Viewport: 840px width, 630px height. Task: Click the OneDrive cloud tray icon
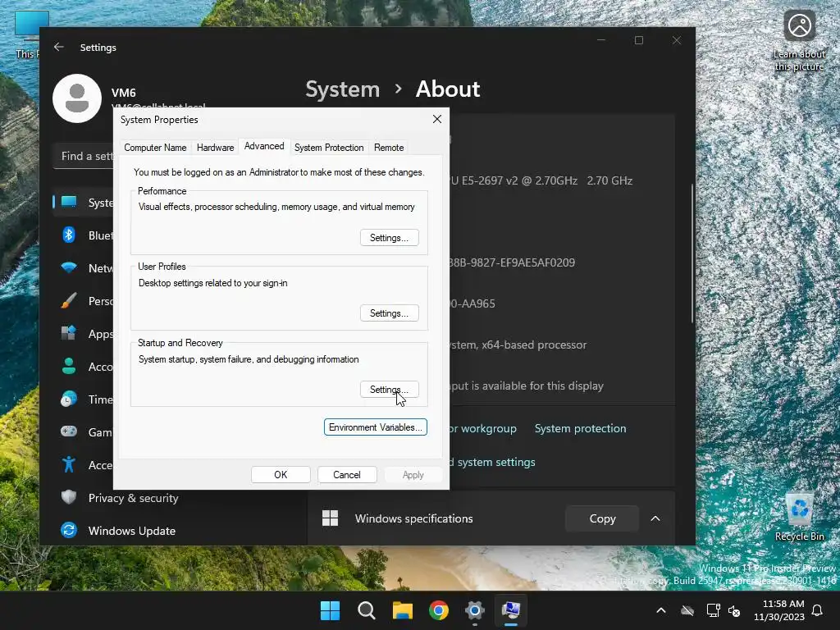coord(687,610)
